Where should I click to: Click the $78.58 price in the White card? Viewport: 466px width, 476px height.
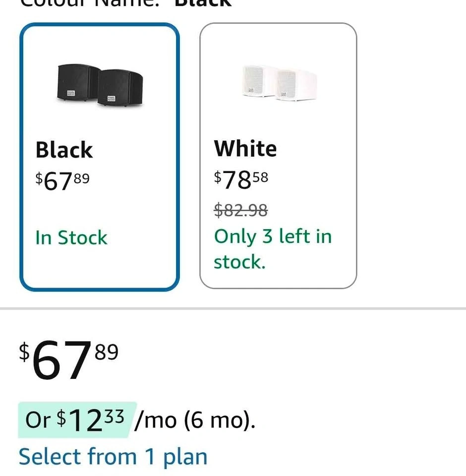pyautogui.click(x=241, y=179)
